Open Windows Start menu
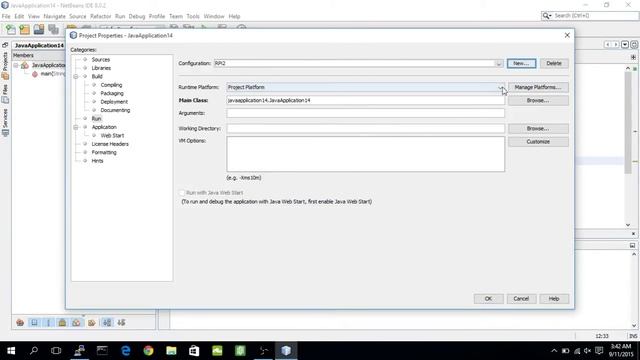 [x=11, y=351]
